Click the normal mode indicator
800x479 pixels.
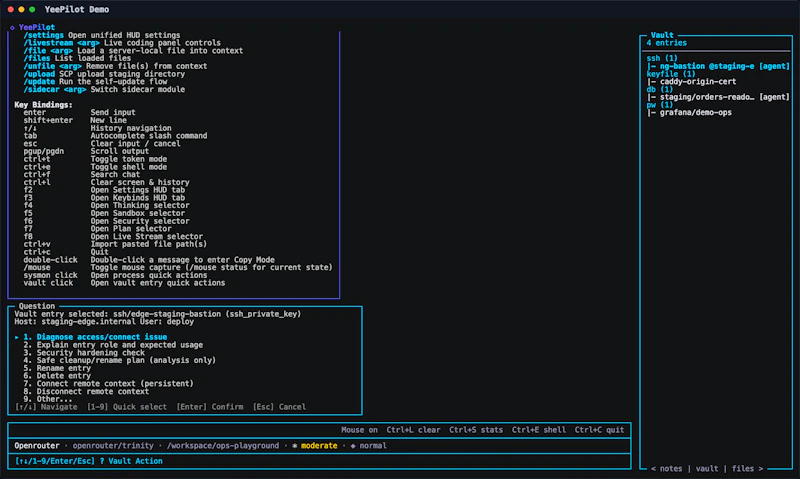tap(373, 446)
